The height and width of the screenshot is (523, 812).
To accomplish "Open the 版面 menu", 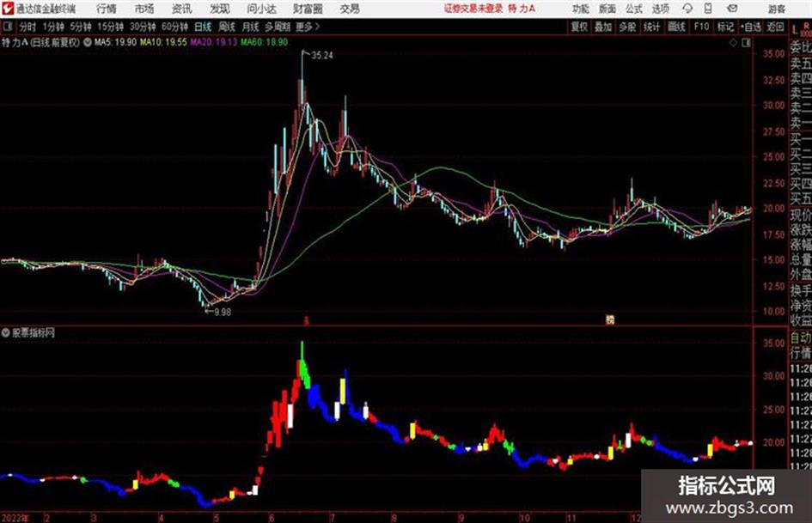I will [607, 9].
